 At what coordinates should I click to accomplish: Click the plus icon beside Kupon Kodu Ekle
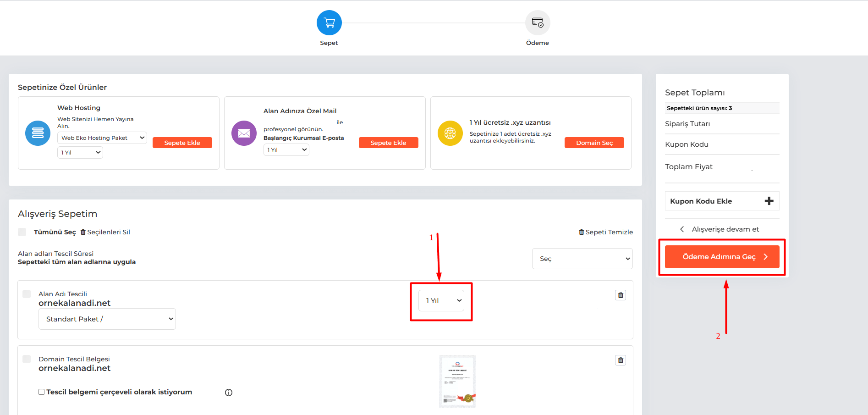coord(769,201)
